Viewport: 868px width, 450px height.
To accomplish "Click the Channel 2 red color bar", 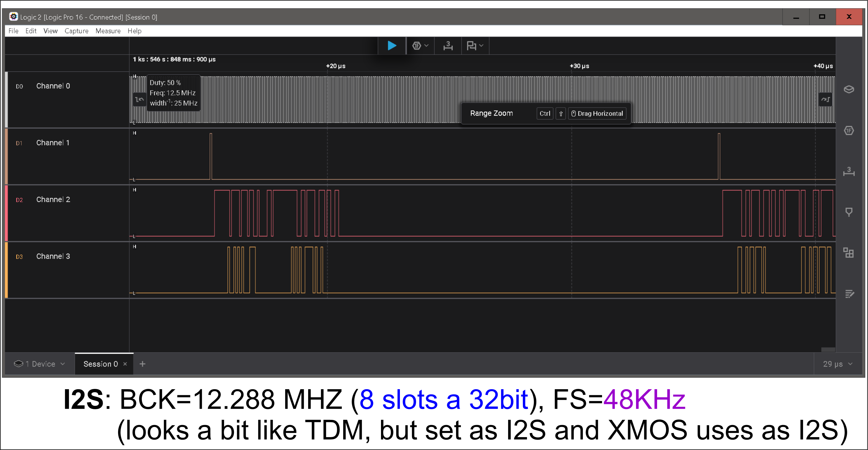I will point(6,213).
